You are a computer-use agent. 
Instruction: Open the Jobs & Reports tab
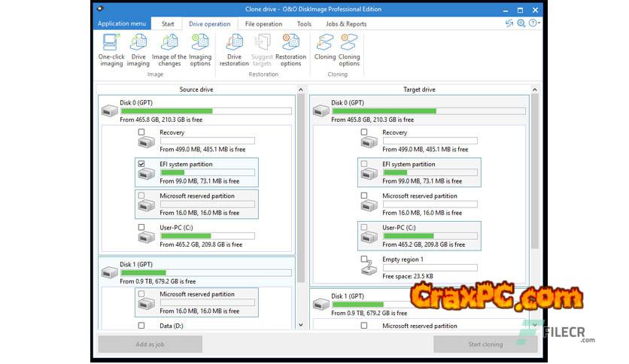point(347,24)
